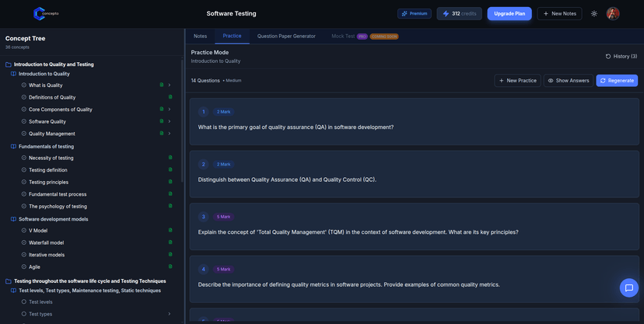
Task: Click green notes icon beside Testing principles
Action: click(x=170, y=183)
